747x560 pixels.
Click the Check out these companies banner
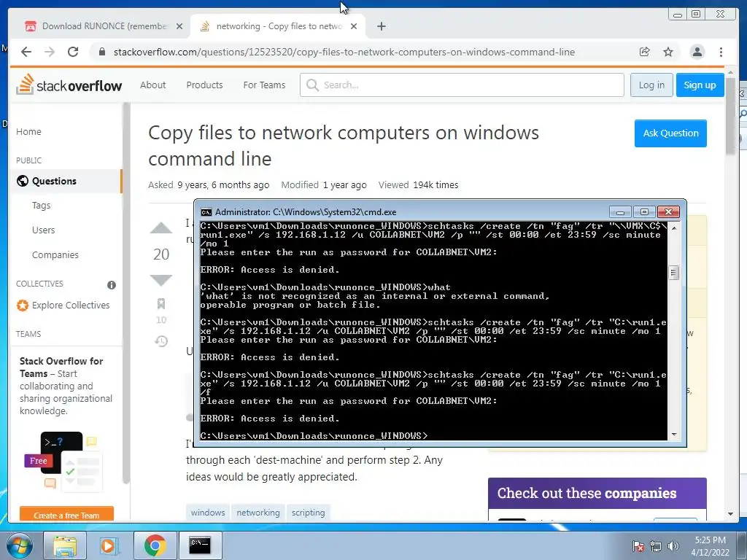[x=597, y=494]
